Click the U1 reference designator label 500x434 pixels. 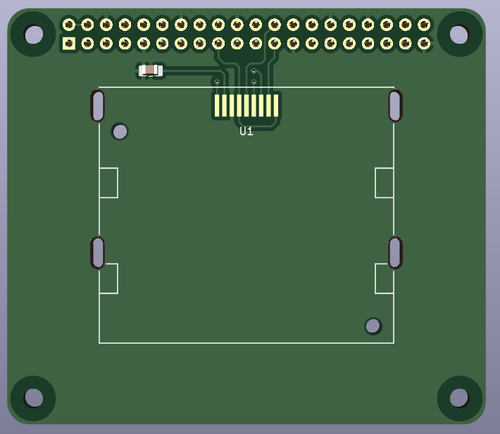tap(246, 131)
